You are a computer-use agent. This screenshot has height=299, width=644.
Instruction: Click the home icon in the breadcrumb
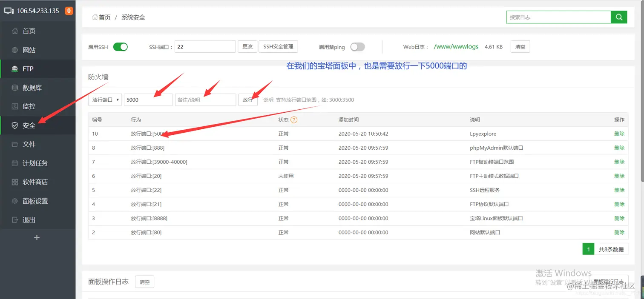pos(95,17)
